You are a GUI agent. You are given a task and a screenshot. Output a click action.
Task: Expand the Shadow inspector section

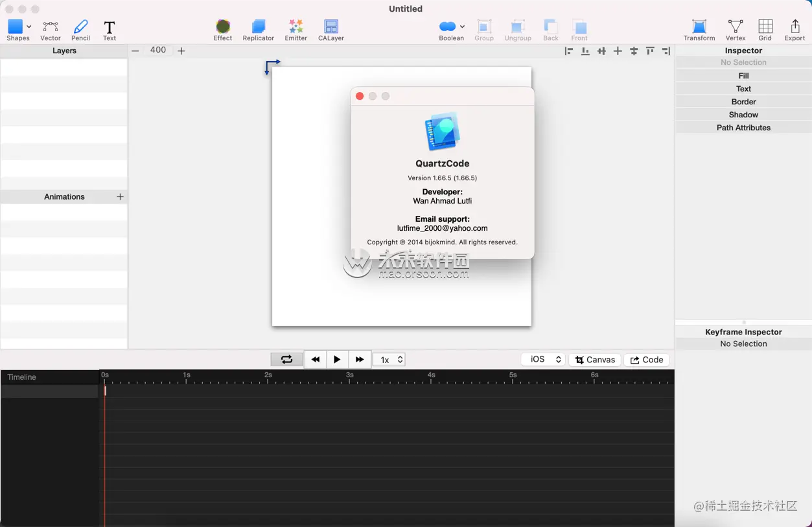(x=743, y=115)
